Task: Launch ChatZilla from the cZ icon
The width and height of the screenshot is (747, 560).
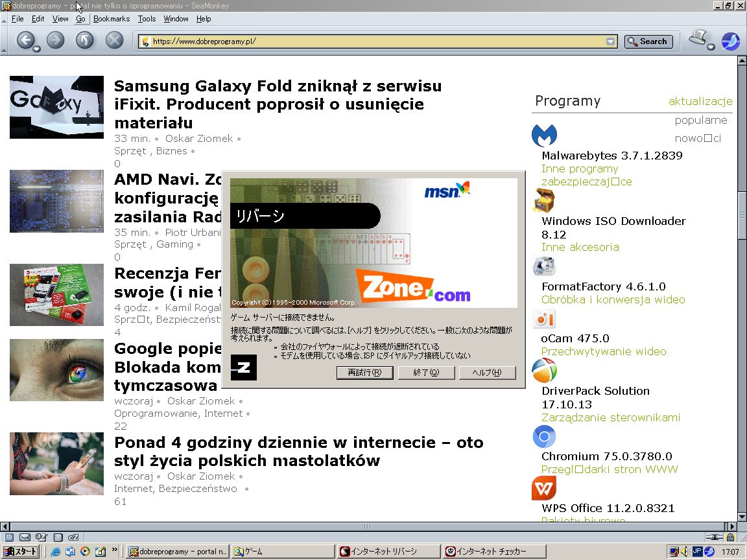Action: [73, 537]
